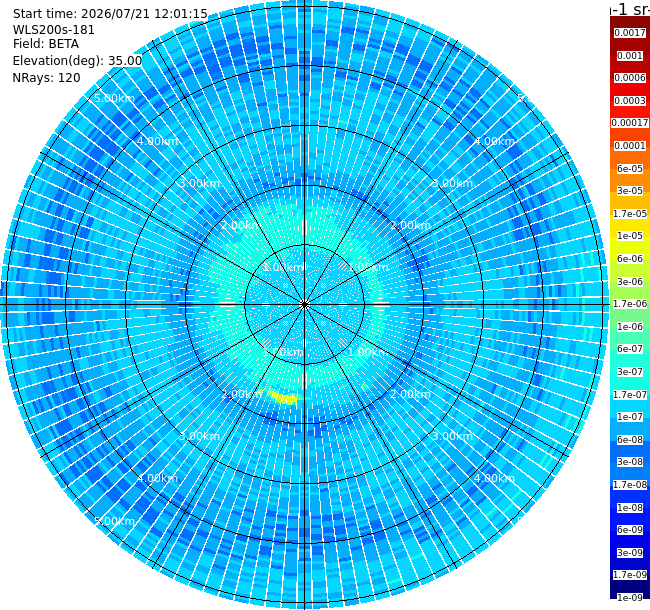The height and width of the screenshot is (610, 650).
Task: Click the scan origin at plot center
Action: tap(305, 305)
